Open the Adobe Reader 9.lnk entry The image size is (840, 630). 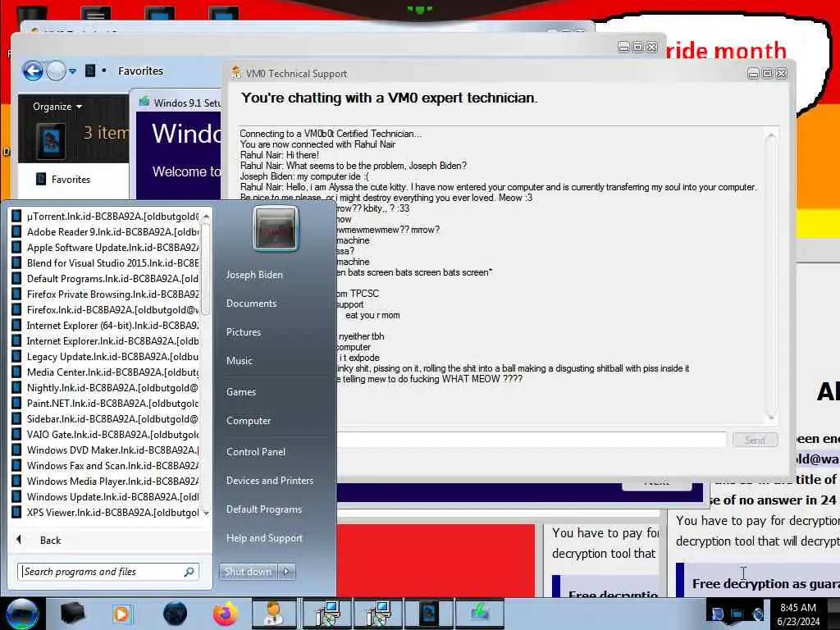point(105,232)
